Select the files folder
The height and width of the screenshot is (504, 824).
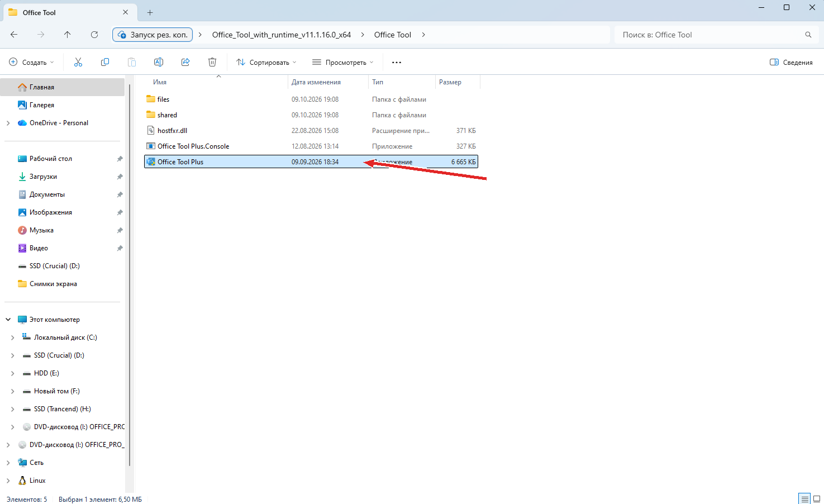pos(311,99)
